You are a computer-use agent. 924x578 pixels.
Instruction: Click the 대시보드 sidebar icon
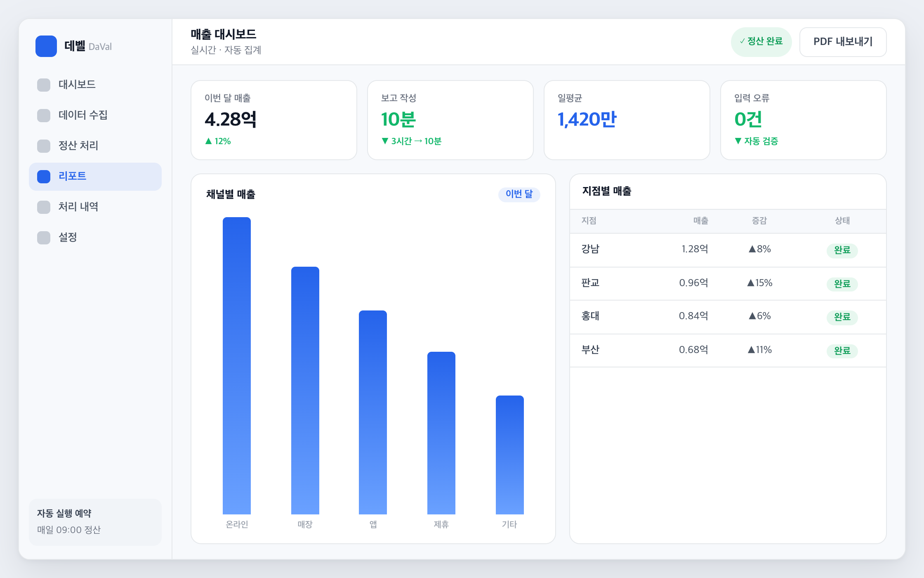click(44, 85)
